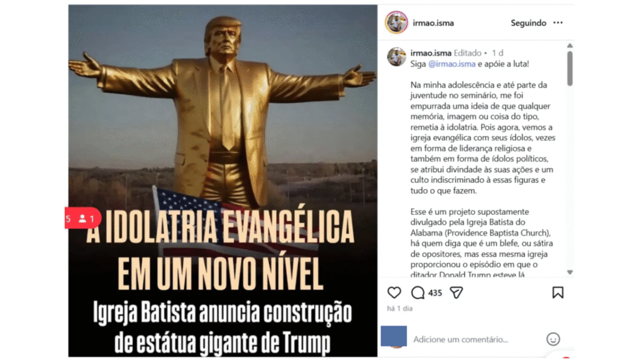Viewport: 644px width, 362px height.
Task: Share post with paper plane icon
Action: click(457, 293)
